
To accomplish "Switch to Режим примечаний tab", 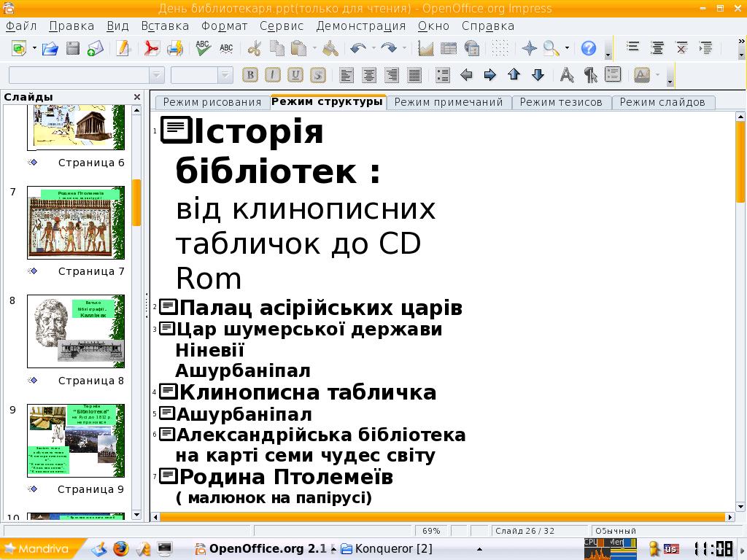I will click(449, 102).
